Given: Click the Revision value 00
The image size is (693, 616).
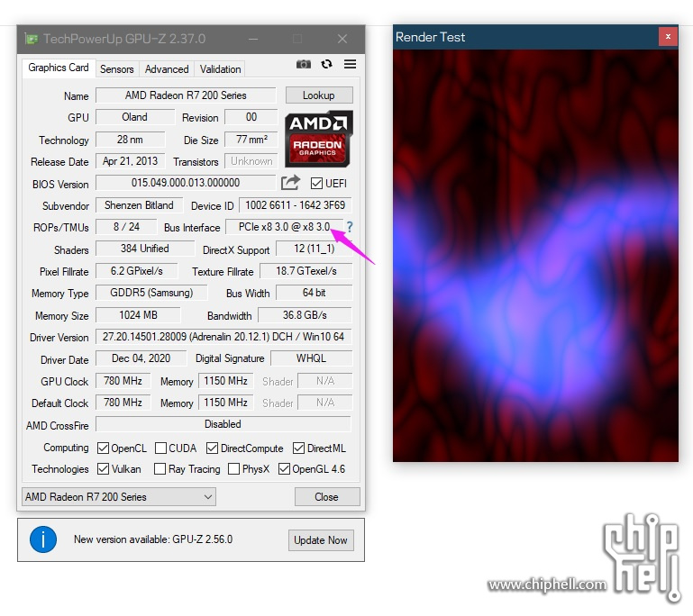Looking at the screenshot, I should (x=251, y=117).
